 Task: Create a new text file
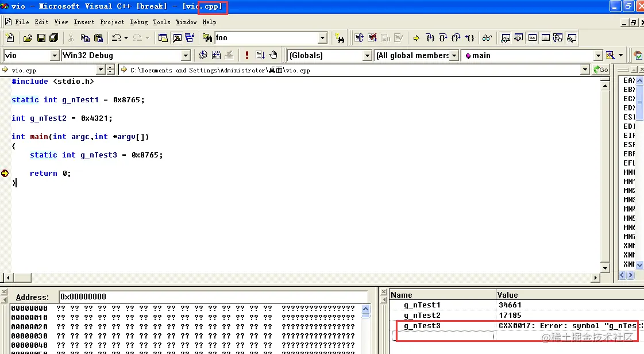[9, 38]
